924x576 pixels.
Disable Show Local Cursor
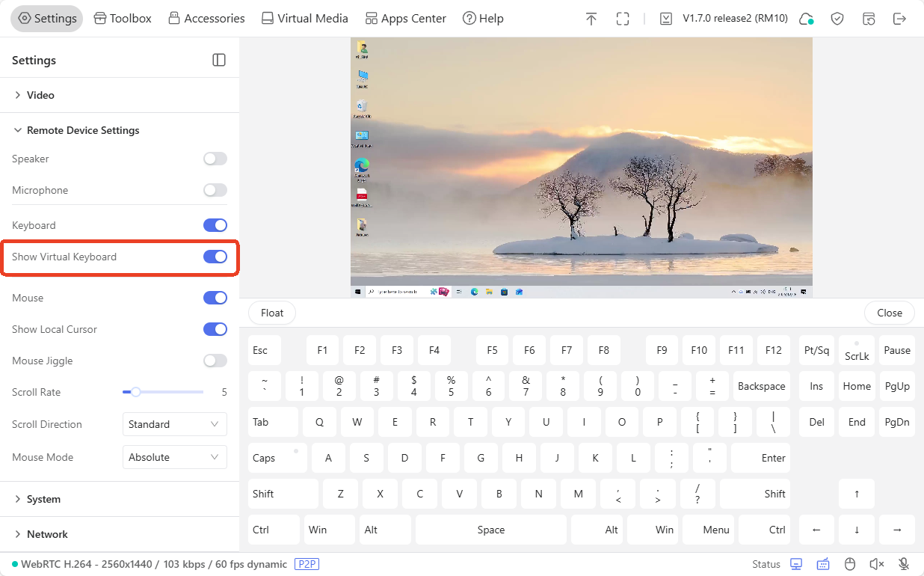(x=215, y=329)
